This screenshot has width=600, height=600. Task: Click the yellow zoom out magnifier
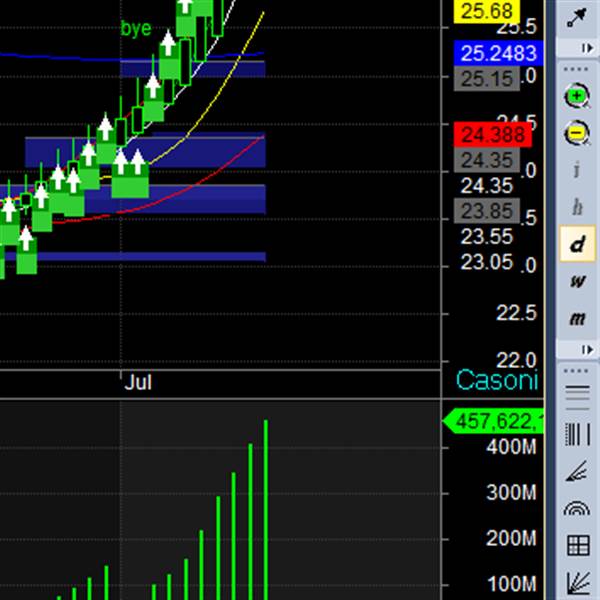pyautogui.click(x=577, y=133)
